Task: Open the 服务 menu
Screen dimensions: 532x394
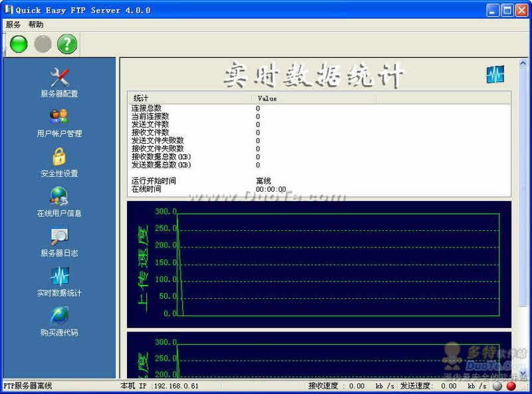Action: pyautogui.click(x=13, y=25)
